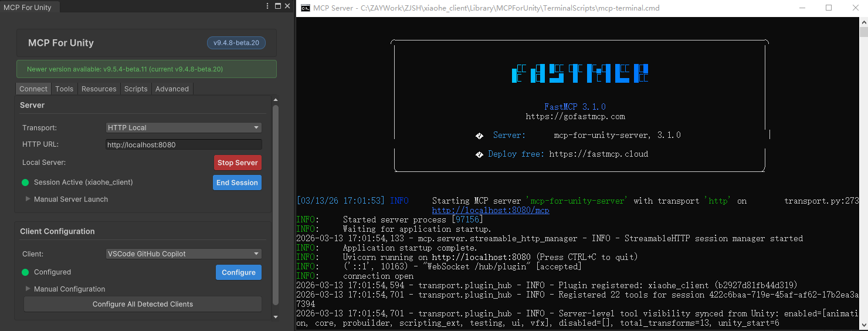
Task: Click the cmd icon in terminal title bar
Action: pyautogui.click(x=306, y=8)
